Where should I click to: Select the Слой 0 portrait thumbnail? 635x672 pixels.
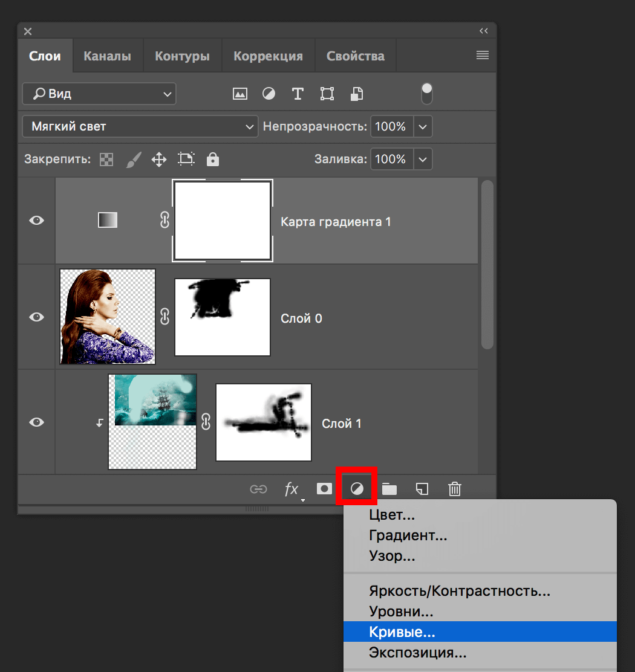click(x=108, y=317)
